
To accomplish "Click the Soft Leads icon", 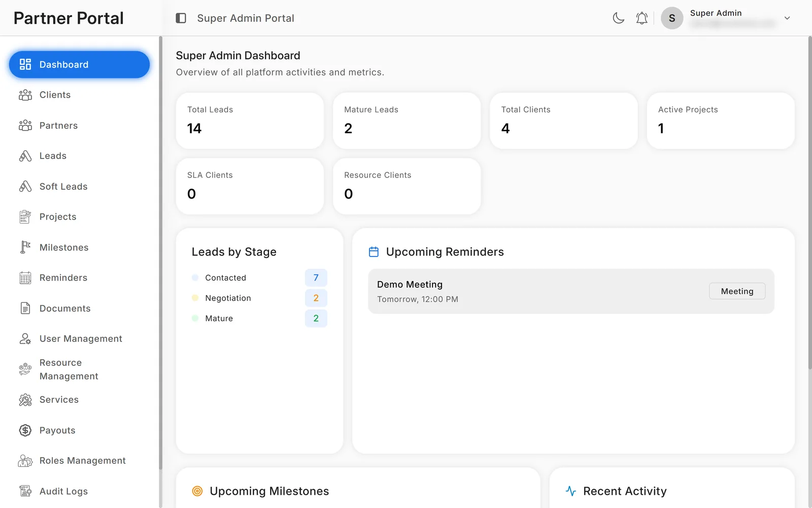I will tap(25, 186).
